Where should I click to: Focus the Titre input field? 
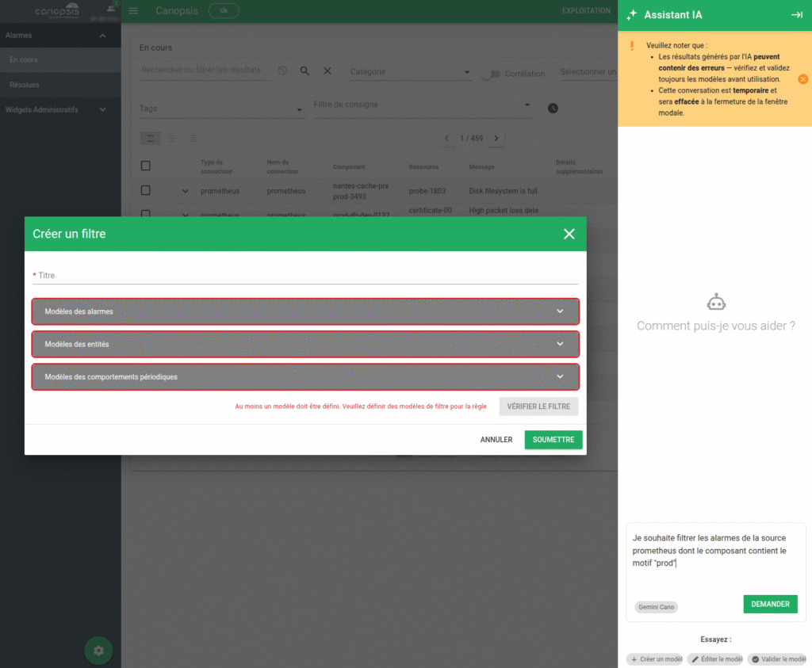coord(305,275)
